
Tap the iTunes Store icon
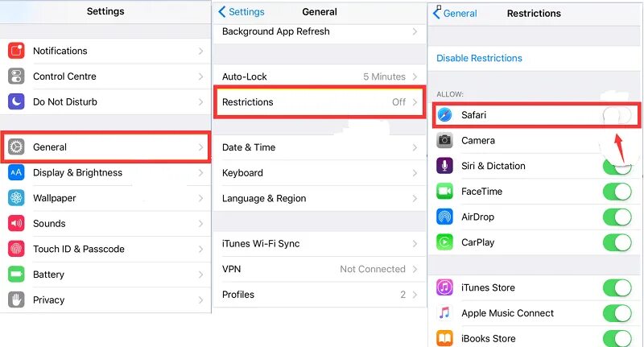coord(444,287)
